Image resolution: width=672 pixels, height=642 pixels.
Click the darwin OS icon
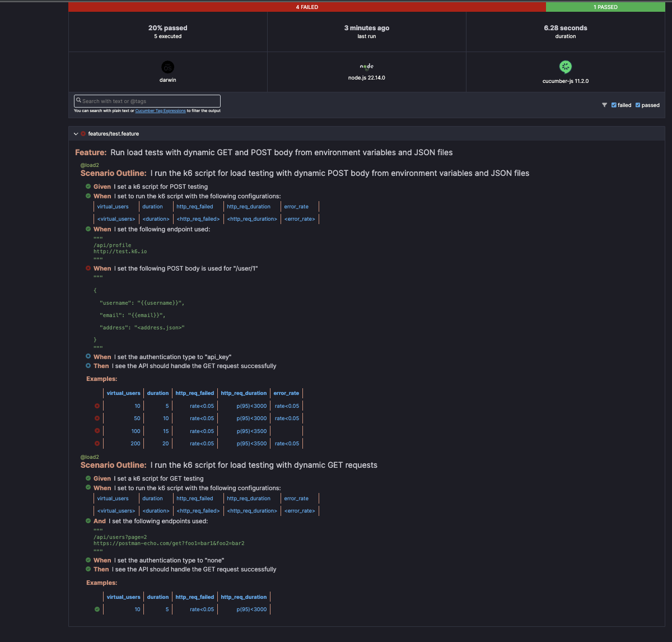(167, 67)
